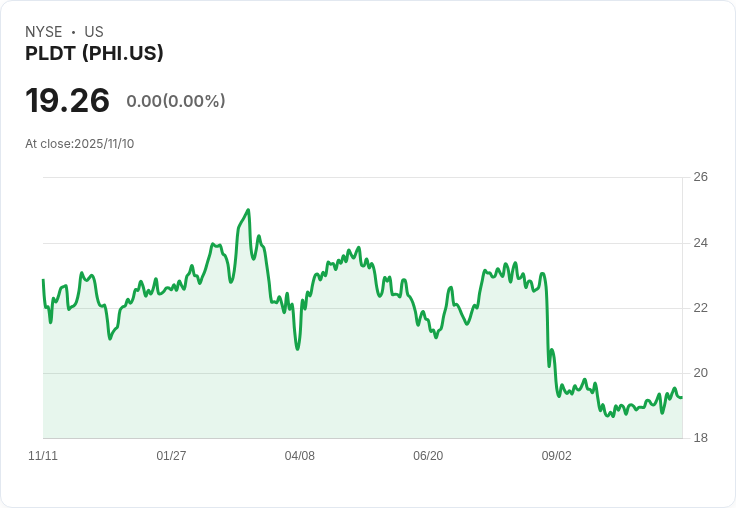Click the 22 label on the price axis

pyautogui.click(x=700, y=308)
